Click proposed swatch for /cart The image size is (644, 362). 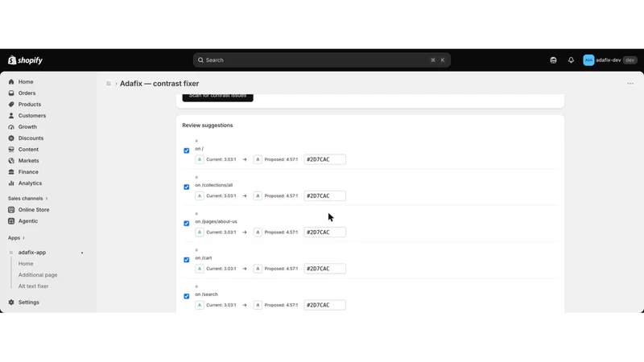[258, 269]
